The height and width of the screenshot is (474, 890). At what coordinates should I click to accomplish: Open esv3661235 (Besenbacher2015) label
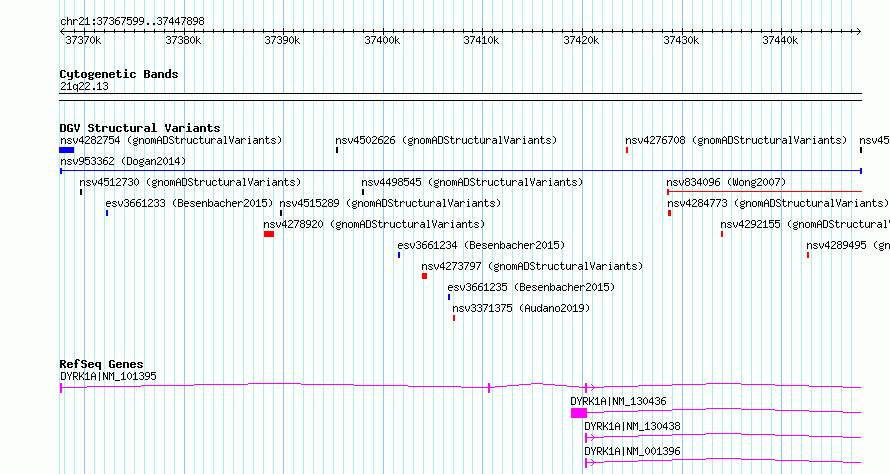[531, 287]
